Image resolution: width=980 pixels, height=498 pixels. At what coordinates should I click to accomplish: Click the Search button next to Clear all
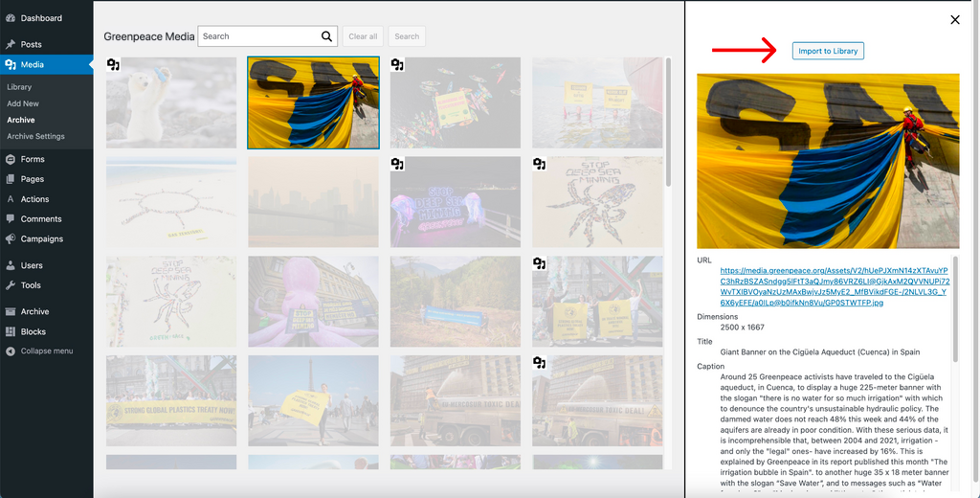coord(407,36)
